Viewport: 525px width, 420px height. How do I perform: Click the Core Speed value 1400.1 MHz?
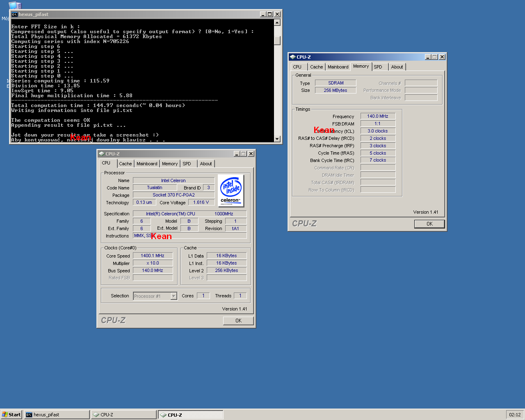(x=153, y=256)
